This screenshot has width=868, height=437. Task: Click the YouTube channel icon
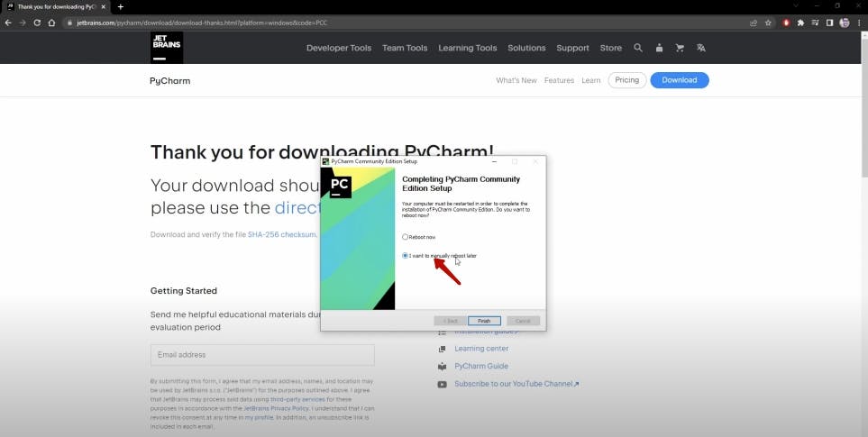click(x=442, y=384)
